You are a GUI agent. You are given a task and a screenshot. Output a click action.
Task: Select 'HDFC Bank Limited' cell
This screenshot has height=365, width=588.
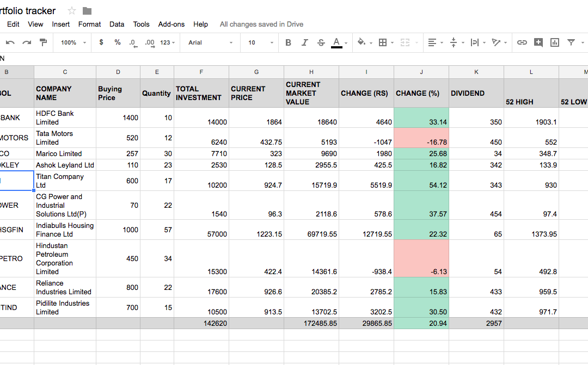[65, 117]
